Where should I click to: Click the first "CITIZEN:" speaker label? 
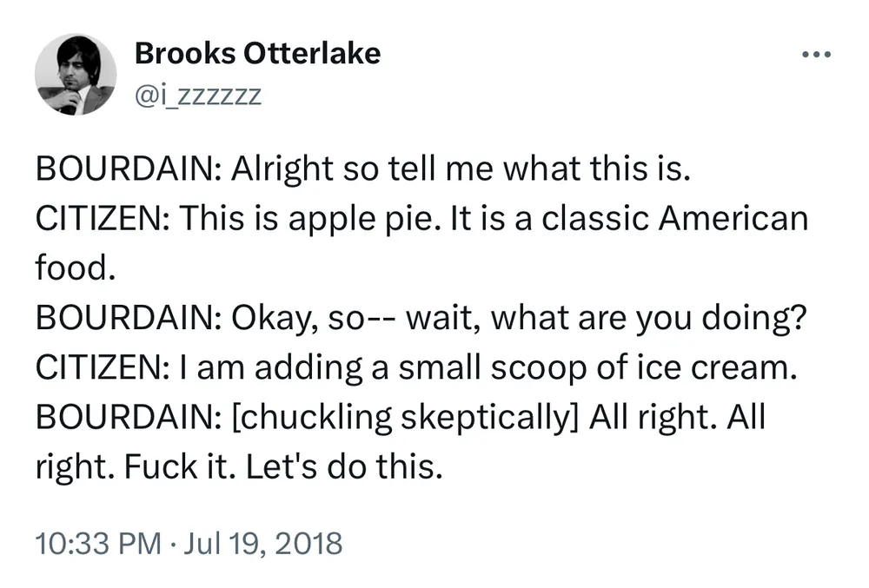(103, 218)
